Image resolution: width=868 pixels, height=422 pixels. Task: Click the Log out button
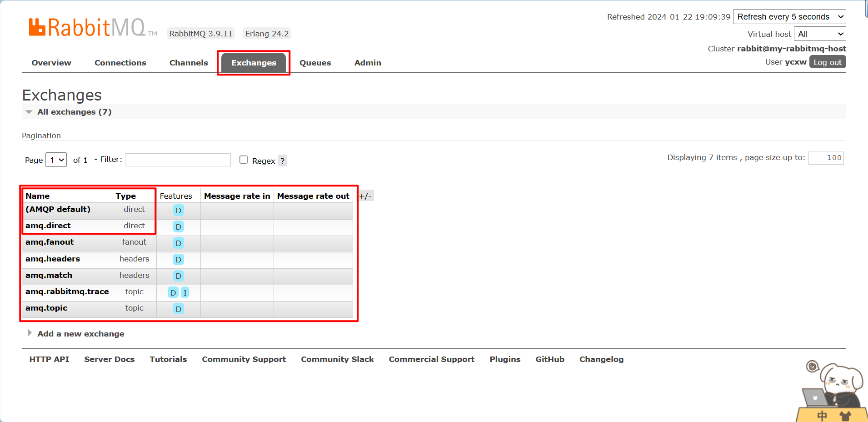(827, 62)
